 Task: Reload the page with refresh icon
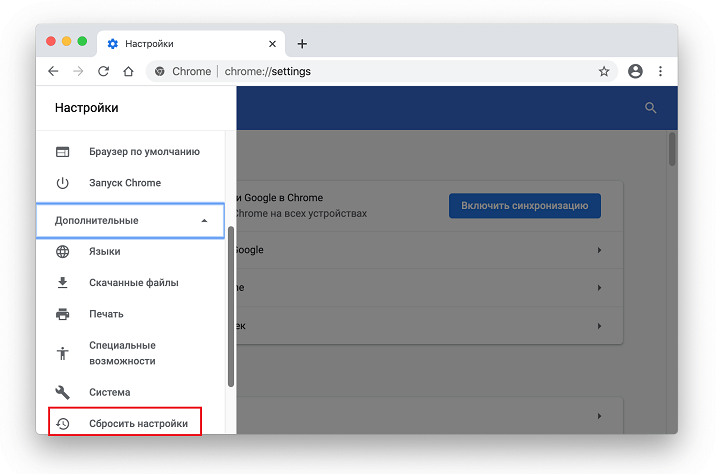coord(103,71)
